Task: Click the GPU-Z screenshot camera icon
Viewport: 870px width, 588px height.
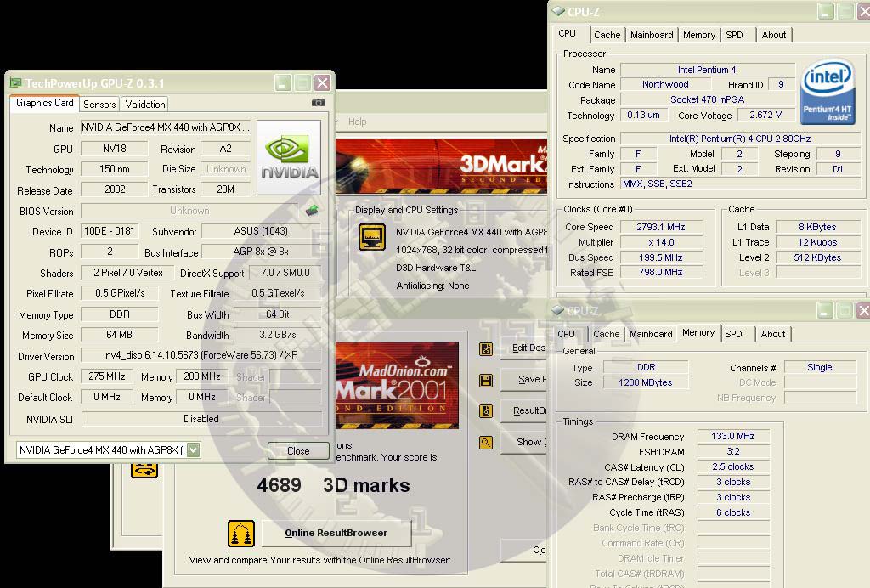Action: (x=319, y=103)
